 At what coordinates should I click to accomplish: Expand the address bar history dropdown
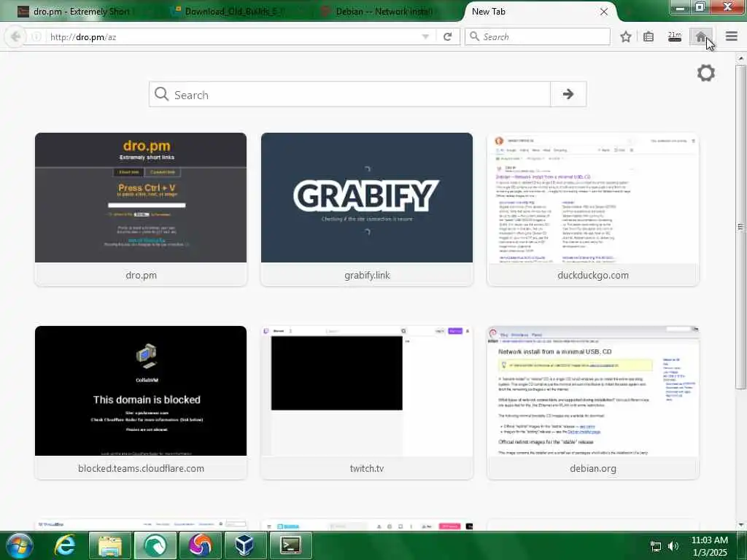(425, 36)
